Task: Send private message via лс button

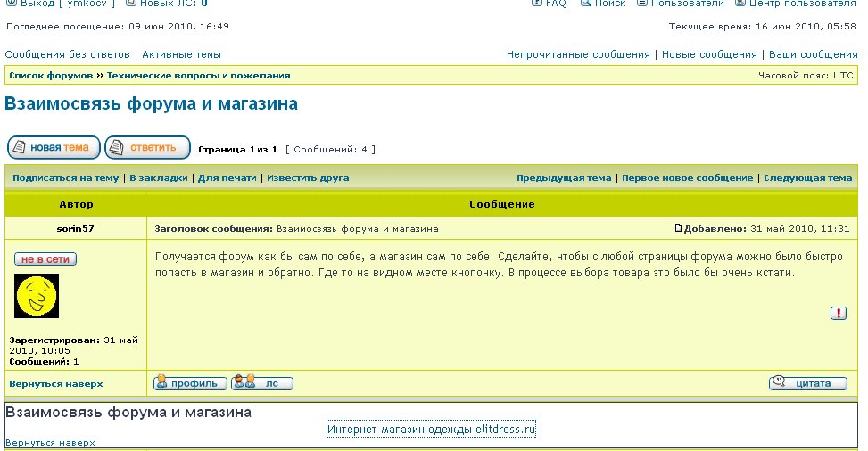Action: coord(261,383)
